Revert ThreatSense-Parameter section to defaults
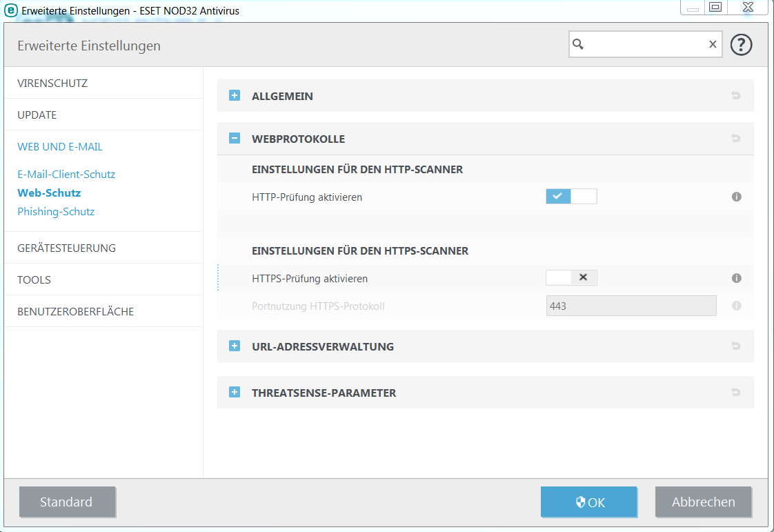Screen dimensions: 774x532 pyautogui.click(x=735, y=393)
